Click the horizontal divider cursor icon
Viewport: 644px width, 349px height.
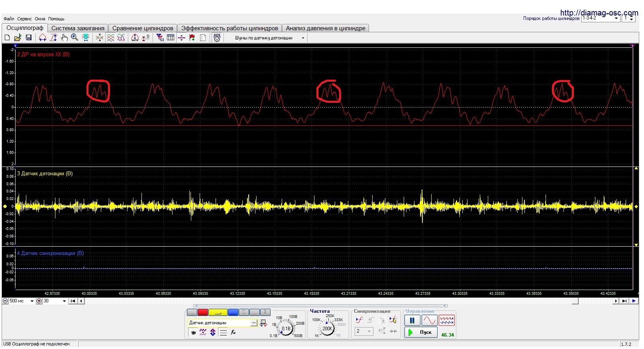coord(181,37)
